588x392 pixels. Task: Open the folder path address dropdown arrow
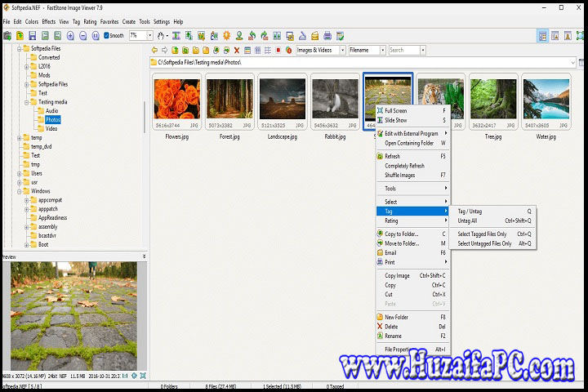pos(572,63)
